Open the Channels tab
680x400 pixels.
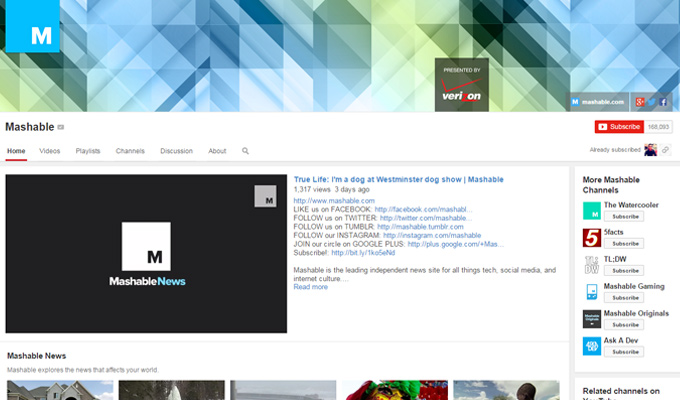pyautogui.click(x=130, y=151)
